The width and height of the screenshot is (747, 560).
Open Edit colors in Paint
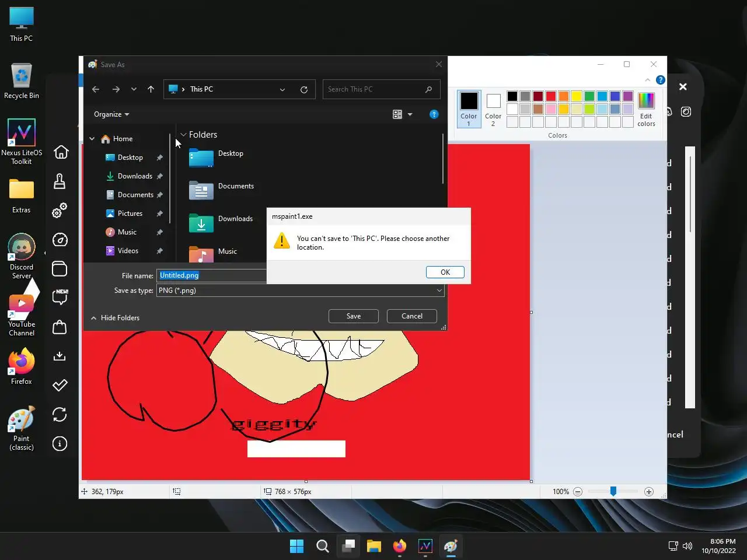pyautogui.click(x=646, y=109)
